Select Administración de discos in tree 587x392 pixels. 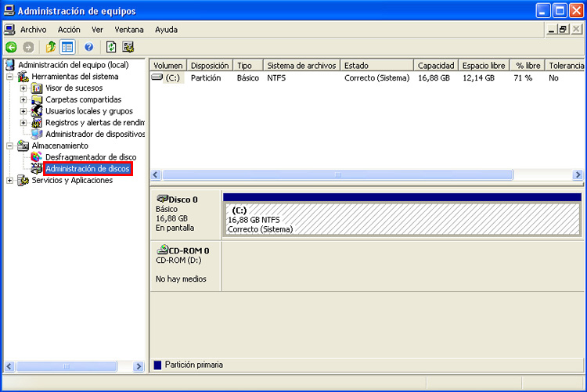tap(88, 168)
